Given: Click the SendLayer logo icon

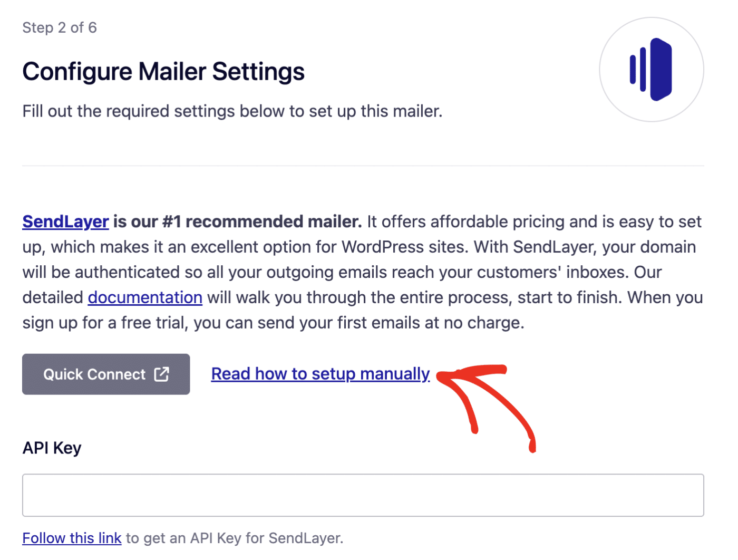Looking at the screenshot, I should [x=651, y=70].
